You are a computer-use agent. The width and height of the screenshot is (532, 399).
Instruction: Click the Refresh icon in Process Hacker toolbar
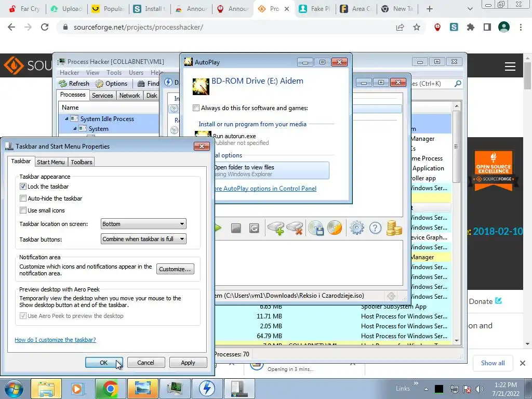(x=63, y=84)
